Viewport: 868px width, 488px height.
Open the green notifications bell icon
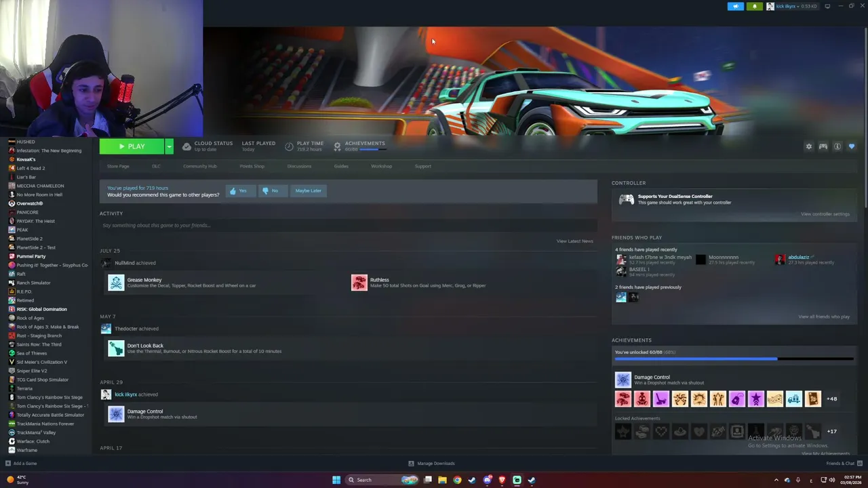(755, 6)
